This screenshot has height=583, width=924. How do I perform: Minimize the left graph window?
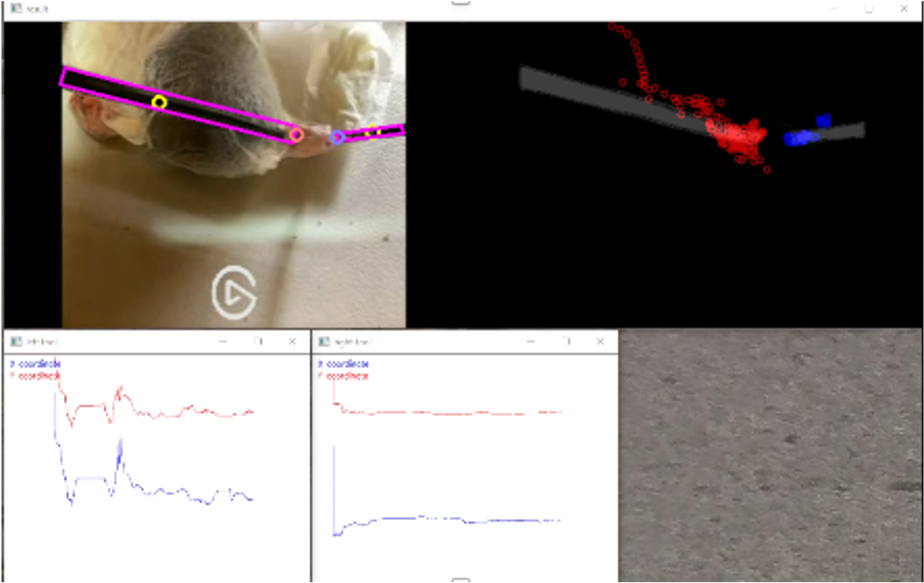click(x=222, y=341)
